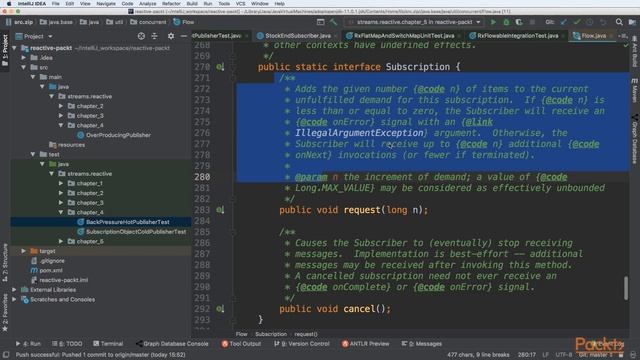Show hidden editor tabs list arrow
The width and height of the screenshot is (640, 360).
pyautogui.click(x=622, y=36)
